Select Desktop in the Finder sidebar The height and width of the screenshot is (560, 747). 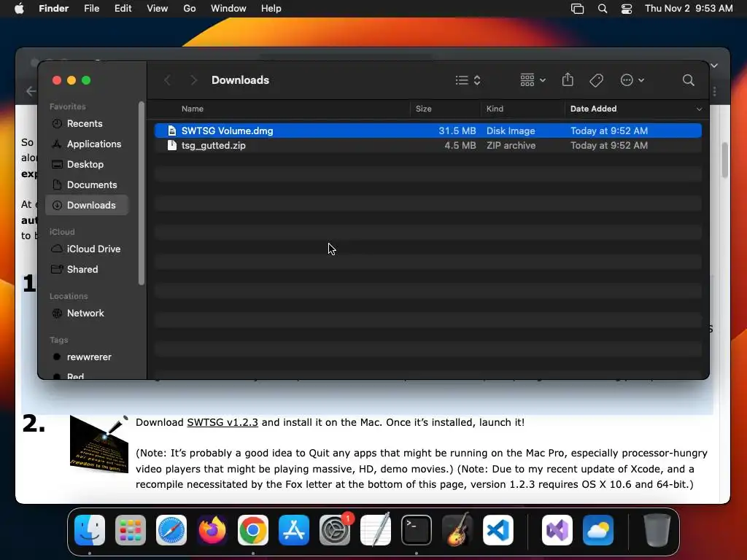pyautogui.click(x=87, y=164)
